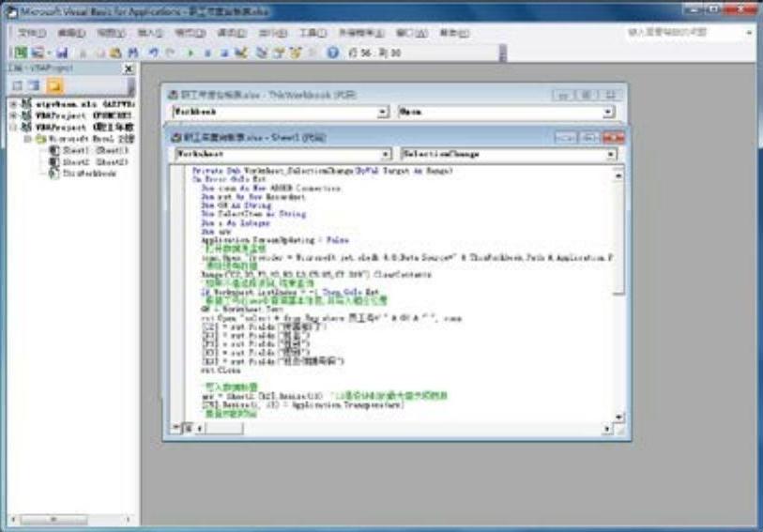Image resolution: width=763 pixels, height=532 pixels.
Task: Click View Code icon in project panel
Action: coord(18,86)
